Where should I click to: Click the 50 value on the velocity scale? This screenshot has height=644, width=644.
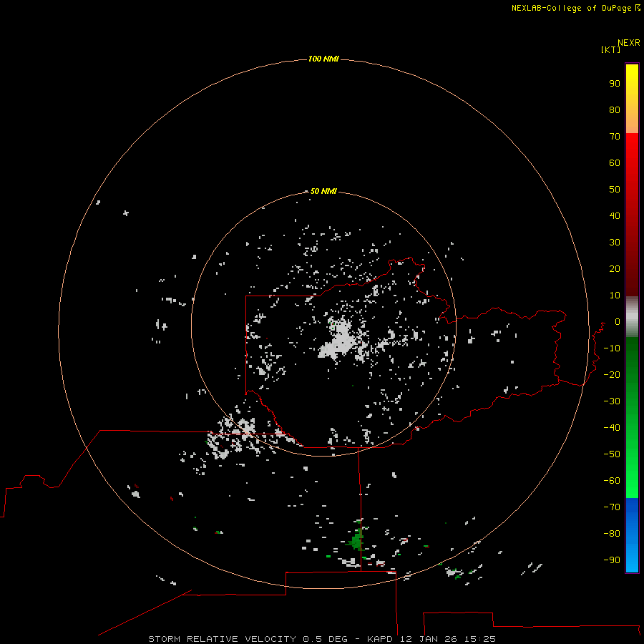point(615,190)
